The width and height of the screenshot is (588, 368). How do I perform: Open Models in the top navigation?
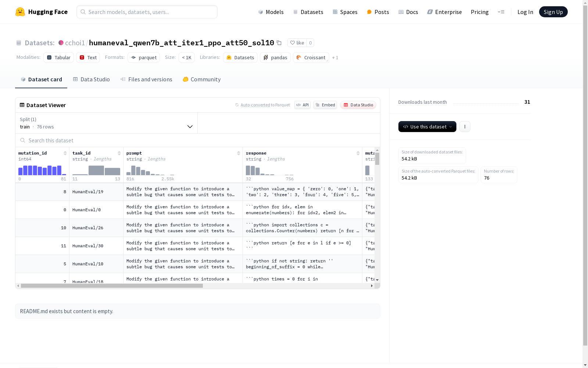(x=271, y=12)
